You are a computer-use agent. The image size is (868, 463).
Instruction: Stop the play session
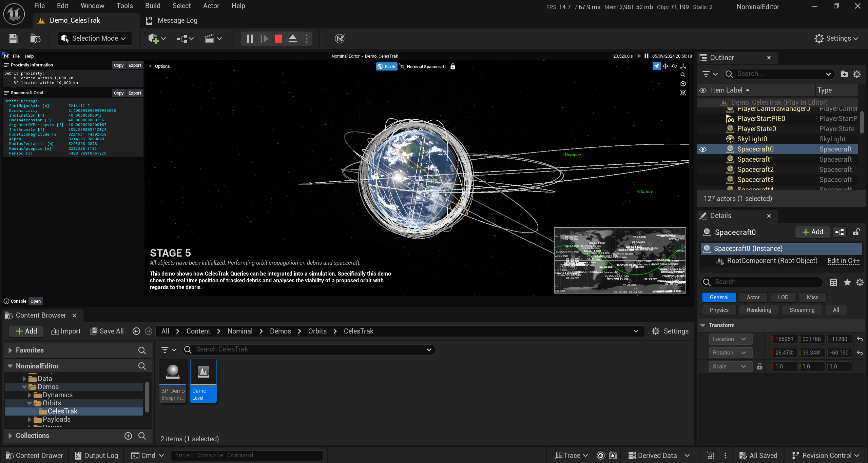[x=278, y=39]
